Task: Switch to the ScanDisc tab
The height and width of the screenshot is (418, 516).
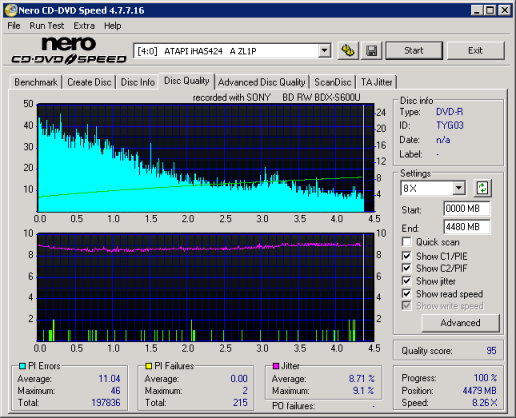Action: pos(333,82)
